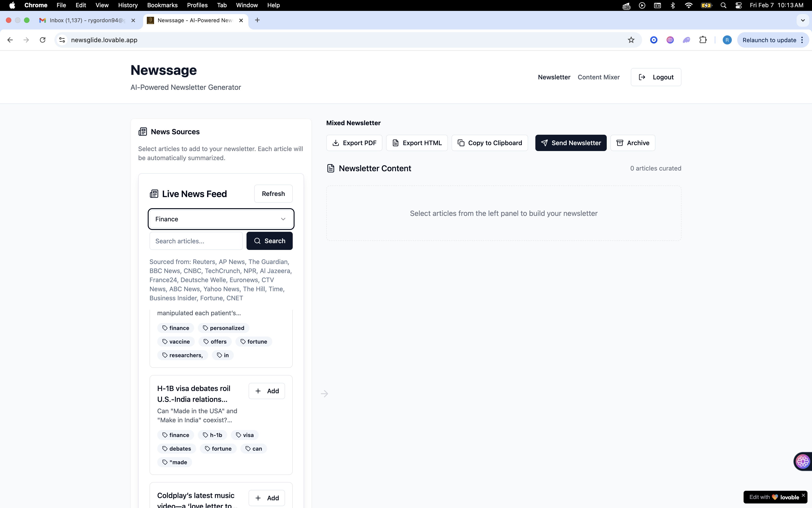
Task: Open the Bookmarks menu
Action: tap(162, 5)
